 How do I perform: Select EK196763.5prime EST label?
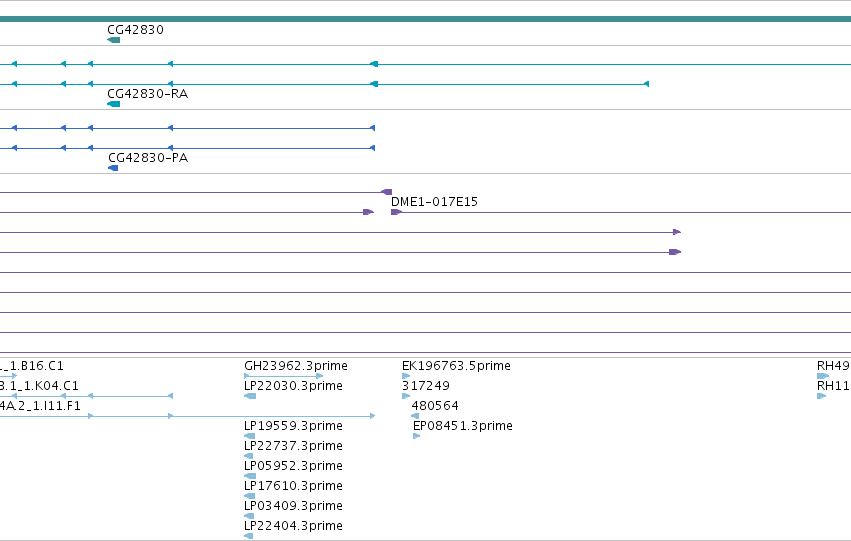tap(456, 366)
